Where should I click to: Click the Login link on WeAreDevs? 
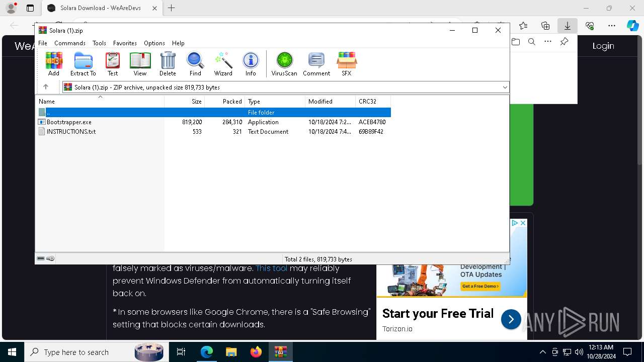(603, 46)
